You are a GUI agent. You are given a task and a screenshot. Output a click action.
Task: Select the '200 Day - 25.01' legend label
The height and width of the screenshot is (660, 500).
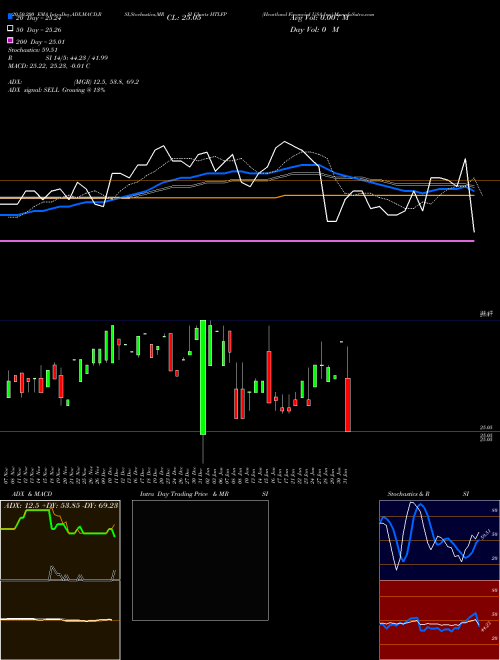click(x=40, y=42)
